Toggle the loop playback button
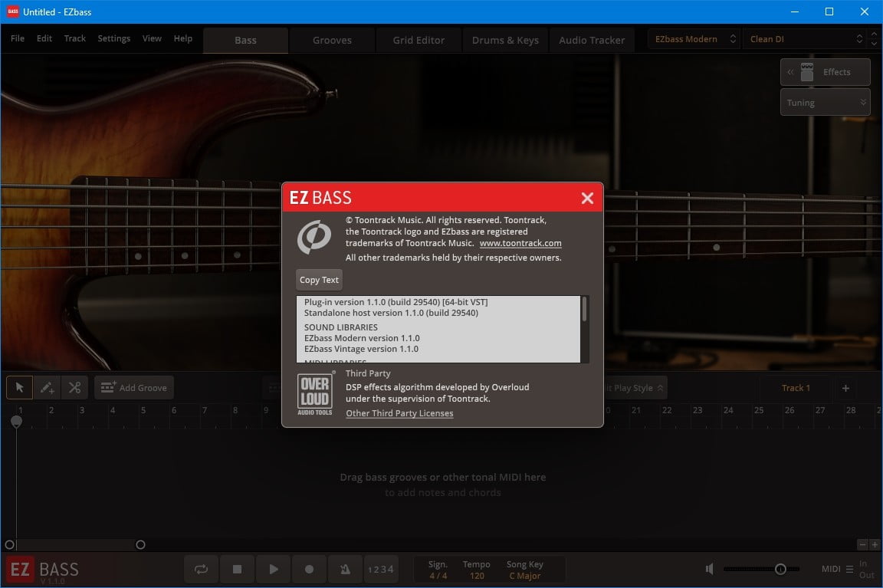This screenshot has width=883, height=588. point(201,570)
